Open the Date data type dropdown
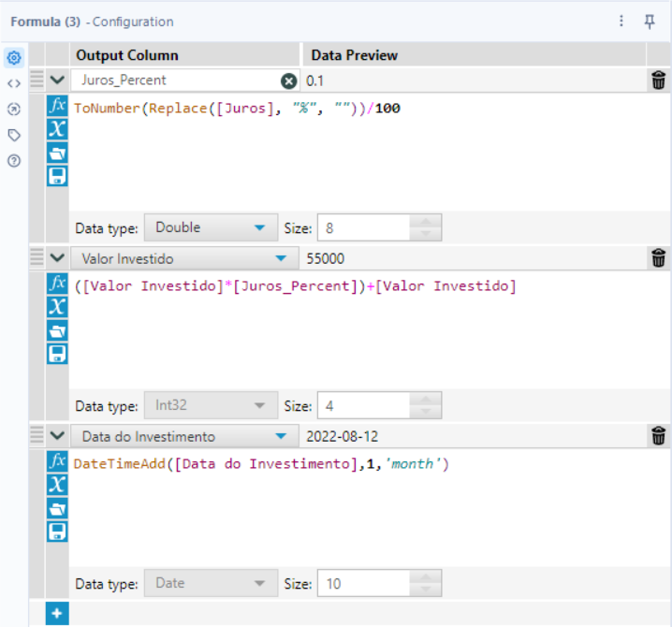Screen dimensions: 672x627 pos(211,583)
